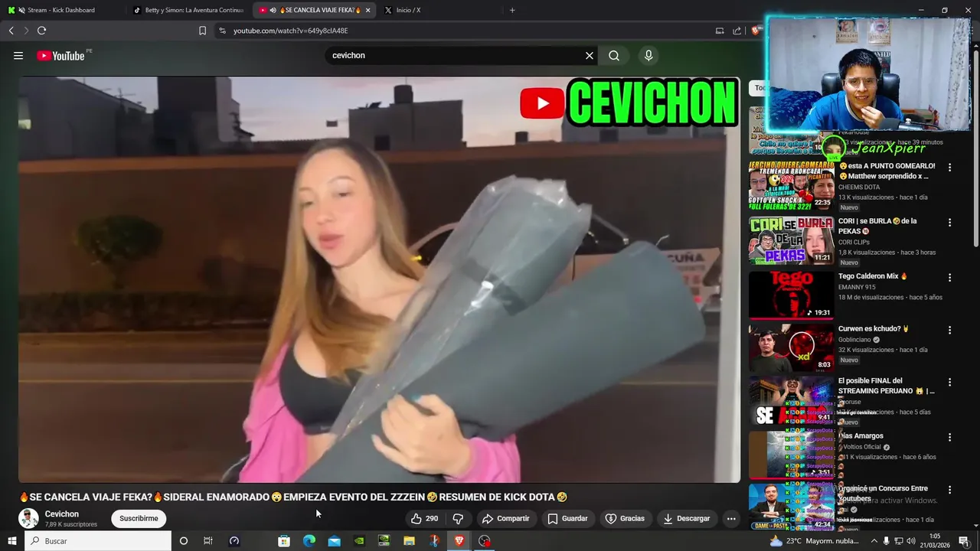
Task: Subscribe to Cevichon with Suscribirme
Action: pos(139,518)
